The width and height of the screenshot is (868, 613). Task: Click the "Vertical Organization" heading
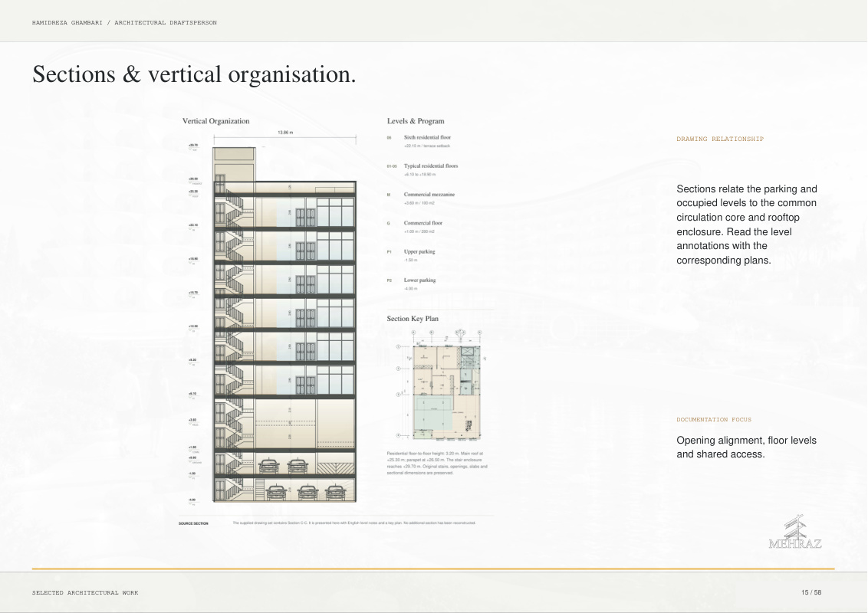coord(216,121)
